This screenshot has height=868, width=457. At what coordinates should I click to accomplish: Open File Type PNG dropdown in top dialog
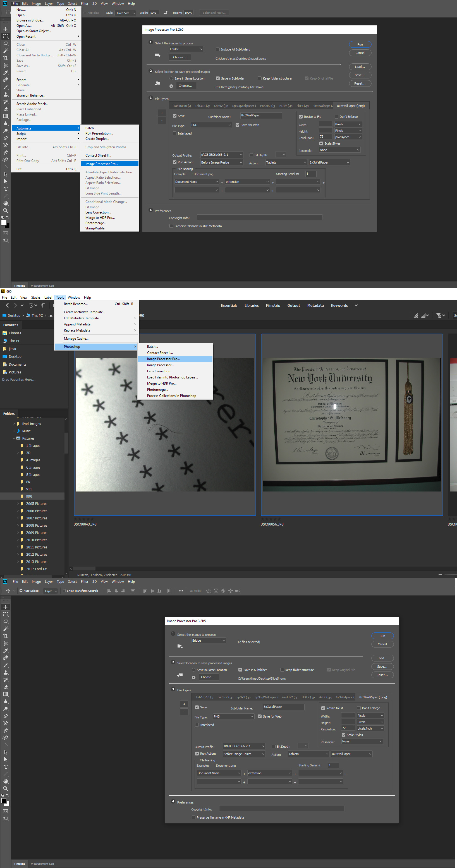[211, 125]
